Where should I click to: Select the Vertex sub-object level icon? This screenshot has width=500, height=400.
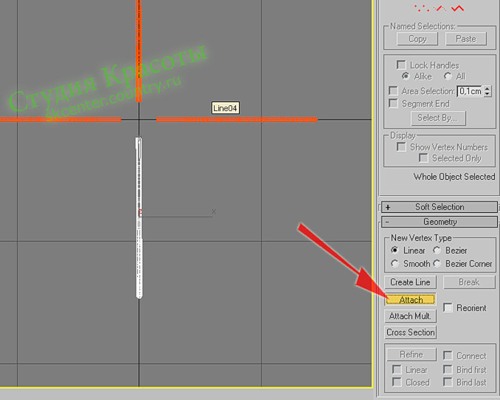pos(422,8)
